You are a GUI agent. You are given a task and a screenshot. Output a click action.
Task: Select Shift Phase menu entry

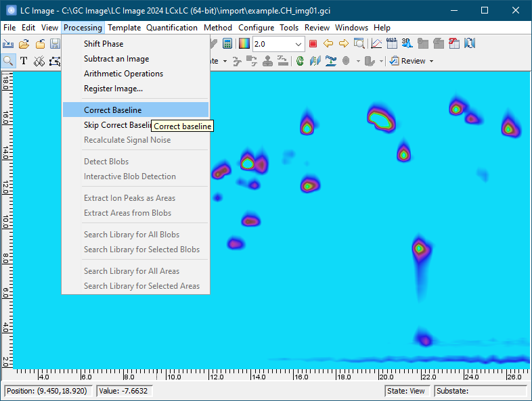click(x=103, y=44)
